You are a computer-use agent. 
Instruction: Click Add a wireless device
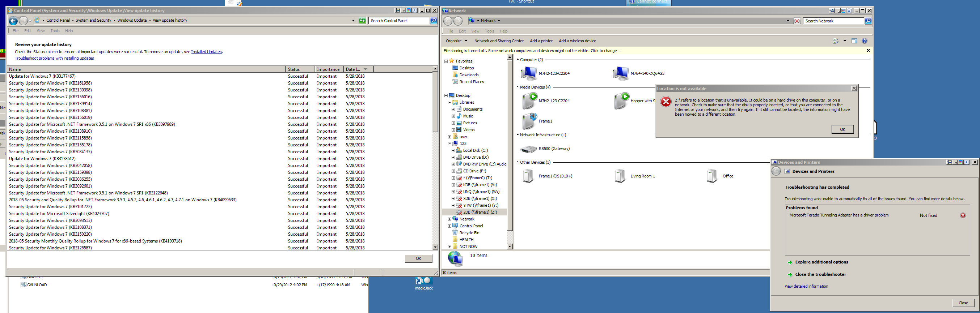pyautogui.click(x=577, y=41)
